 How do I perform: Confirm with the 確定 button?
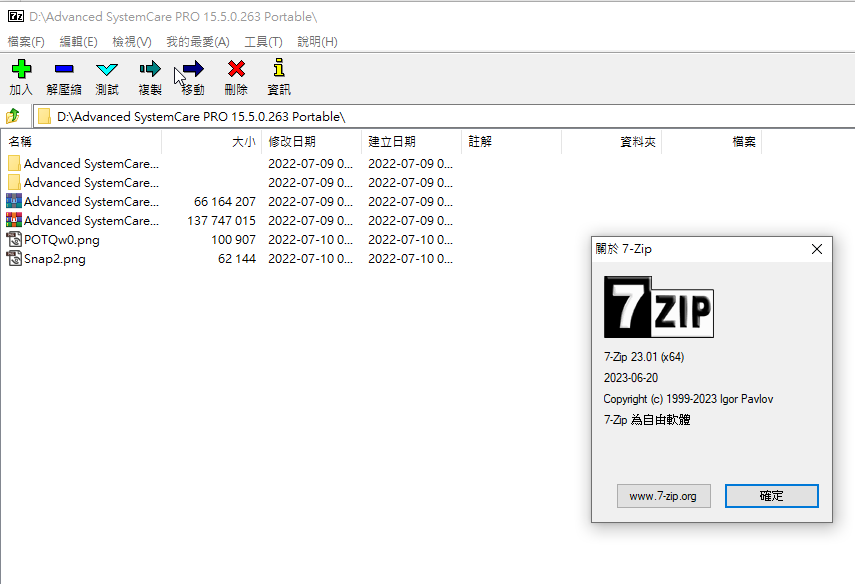click(771, 495)
